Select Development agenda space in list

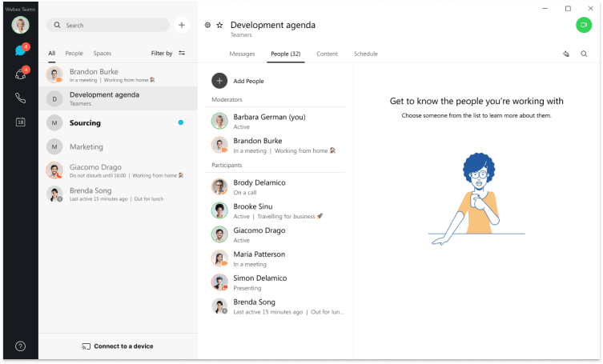(118, 98)
